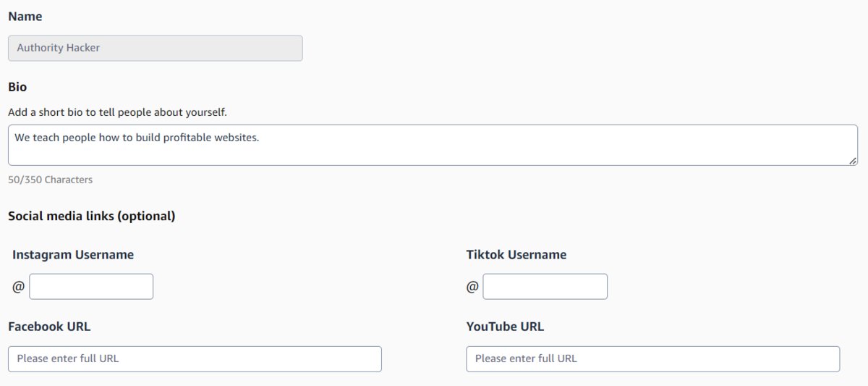Click the Name field showing Authority Hacker
Screen dimensions: 868x386
pyautogui.click(x=155, y=48)
